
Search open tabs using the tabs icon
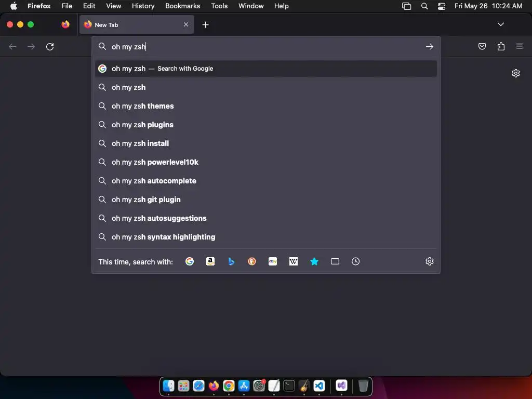click(x=335, y=261)
